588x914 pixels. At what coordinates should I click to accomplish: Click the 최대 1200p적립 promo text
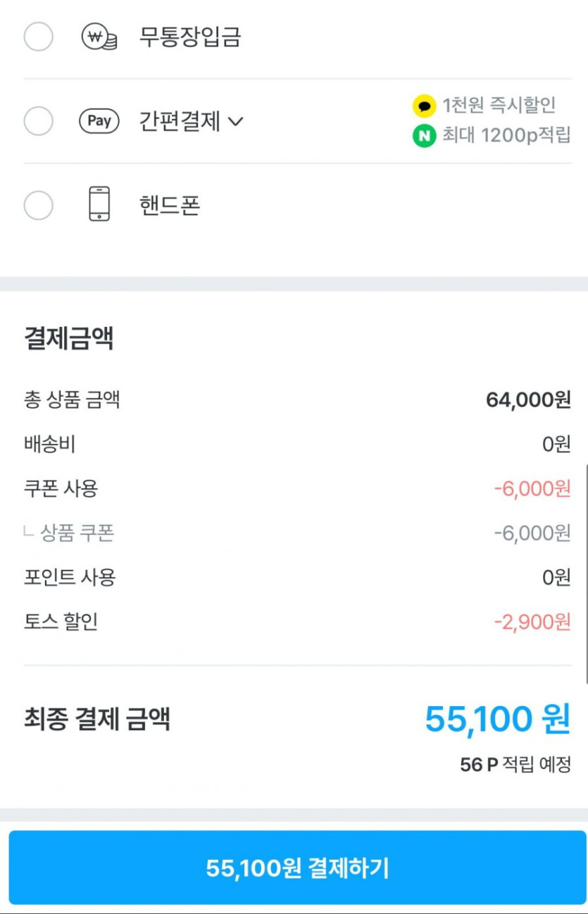tap(506, 135)
